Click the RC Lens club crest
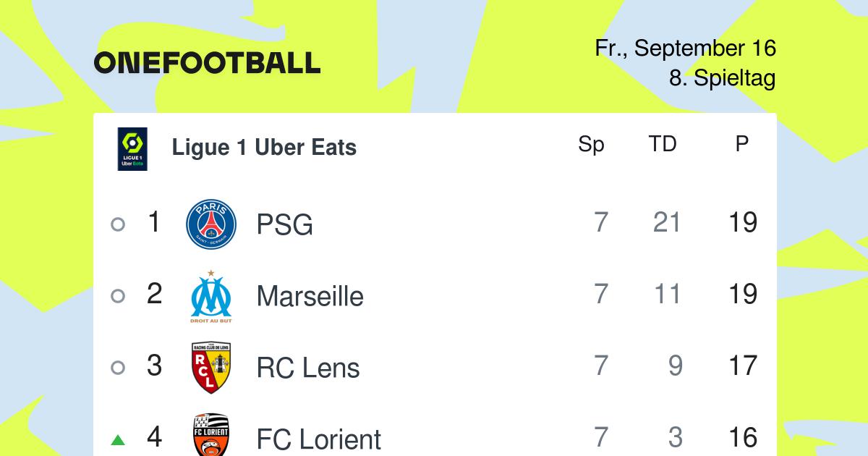 [x=211, y=368]
